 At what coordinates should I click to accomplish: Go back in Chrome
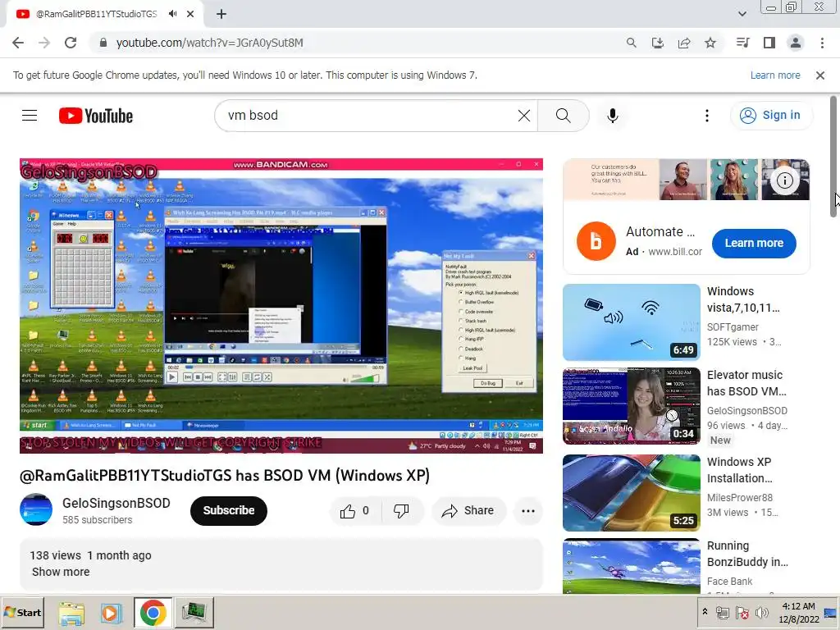pyautogui.click(x=18, y=43)
